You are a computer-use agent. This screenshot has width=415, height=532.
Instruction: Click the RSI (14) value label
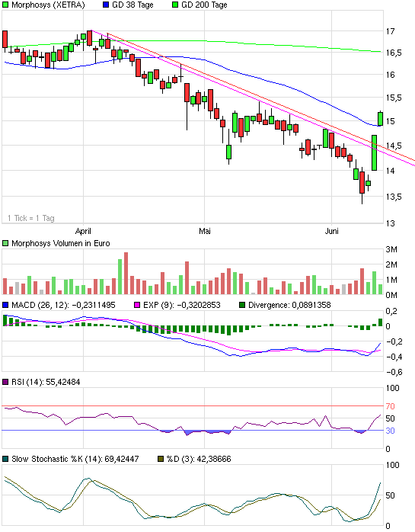46,382
